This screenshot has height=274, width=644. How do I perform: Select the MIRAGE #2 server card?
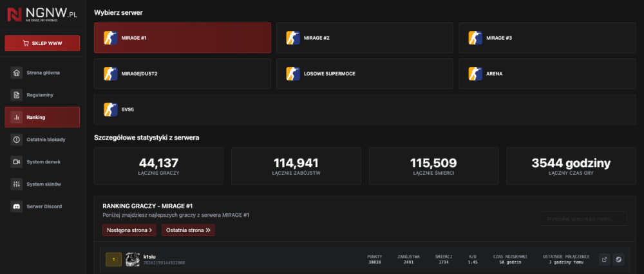(365, 38)
